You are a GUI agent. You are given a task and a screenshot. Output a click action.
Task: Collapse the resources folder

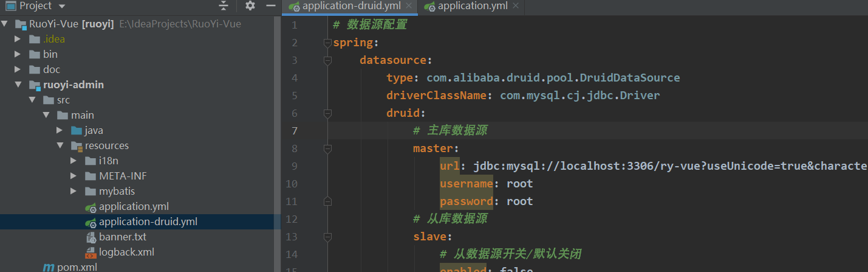tap(60, 146)
